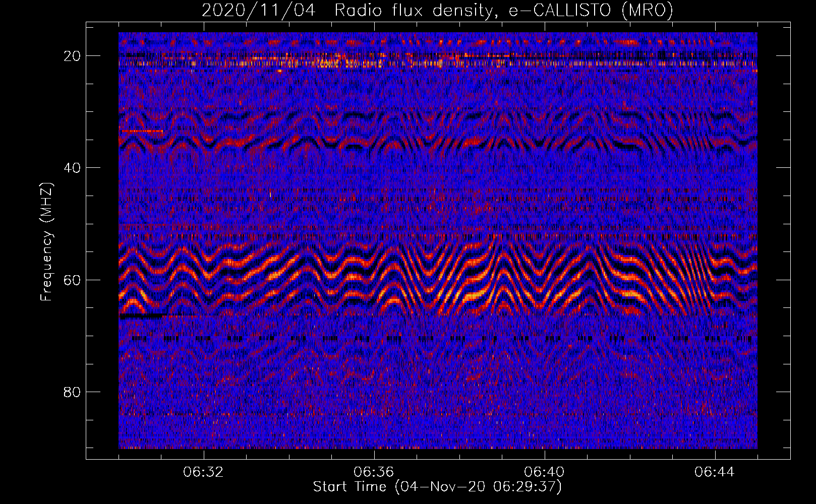Click the "Frequency (MHZ)" y-axis label
Screen dimensions: 816x504
pos(46,241)
